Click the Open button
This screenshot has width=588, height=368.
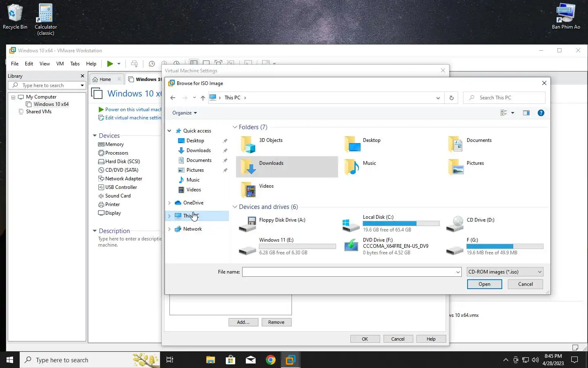[x=485, y=284]
